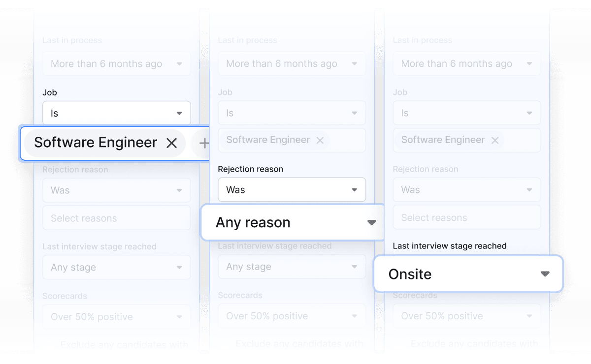Open right panel 'More than 6 months ago' dropdown
The width and height of the screenshot is (591, 364).
point(466,64)
